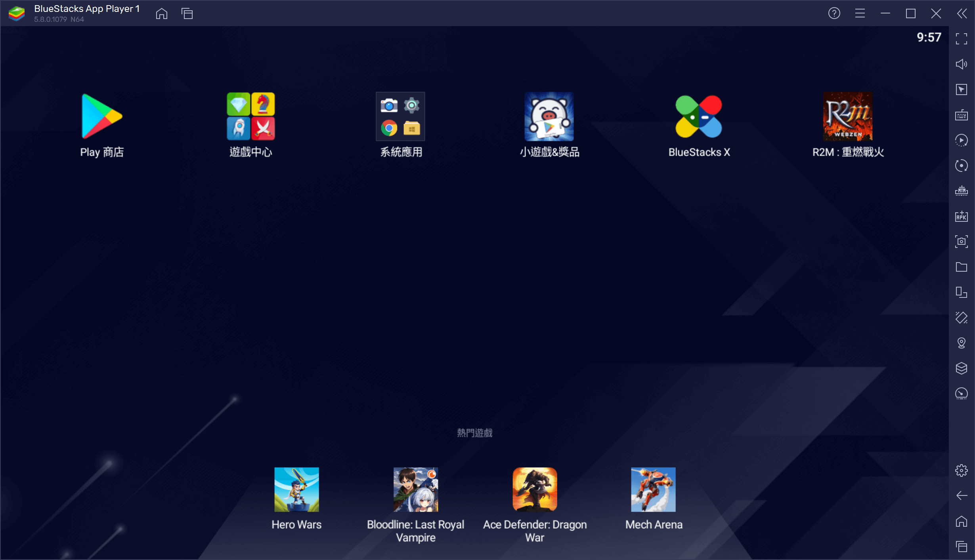Click the BlueStacks logo in title bar
975x560 pixels.
coord(17,13)
